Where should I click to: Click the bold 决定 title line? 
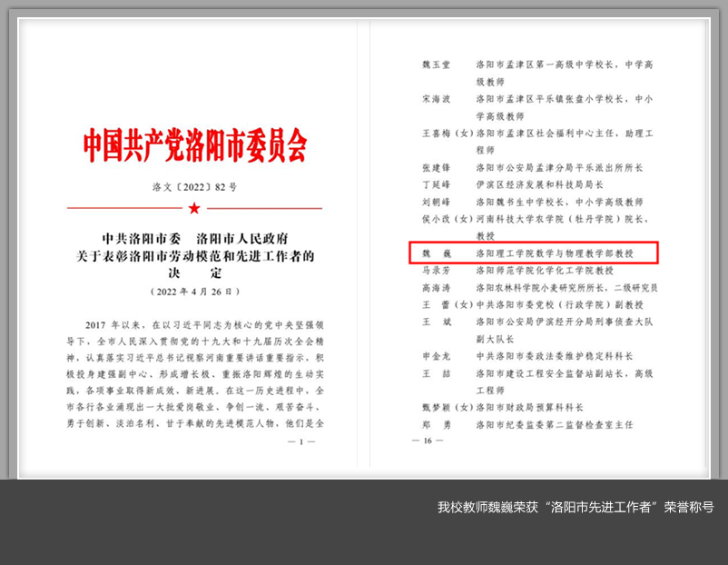click(x=194, y=273)
